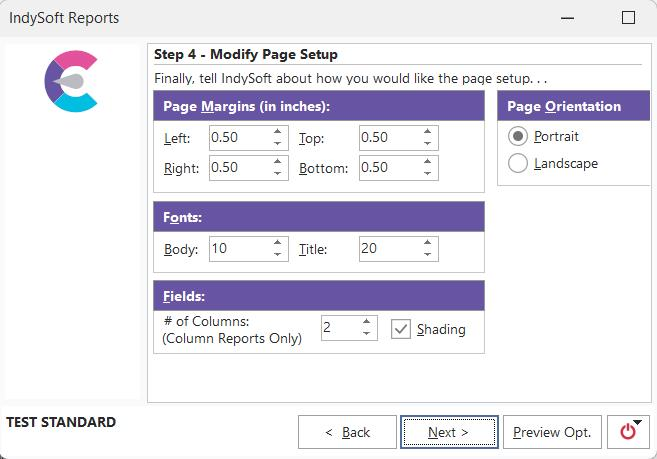657x459 pixels.
Task: Click the Left margin input field
Action: pyautogui.click(x=237, y=138)
